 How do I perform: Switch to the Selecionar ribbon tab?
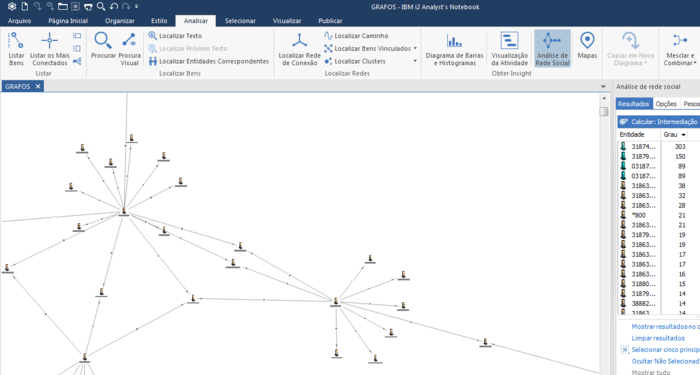click(x=240, y=21)
